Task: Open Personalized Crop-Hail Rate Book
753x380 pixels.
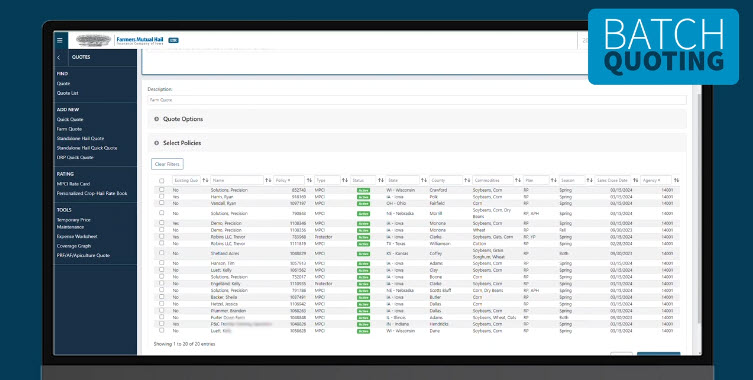Action: coord(92,194)
